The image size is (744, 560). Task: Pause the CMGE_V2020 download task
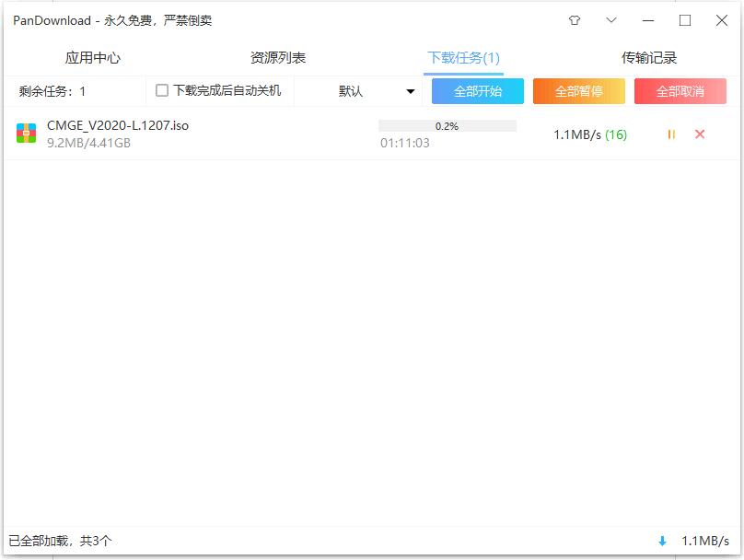(x=671, y=134)
